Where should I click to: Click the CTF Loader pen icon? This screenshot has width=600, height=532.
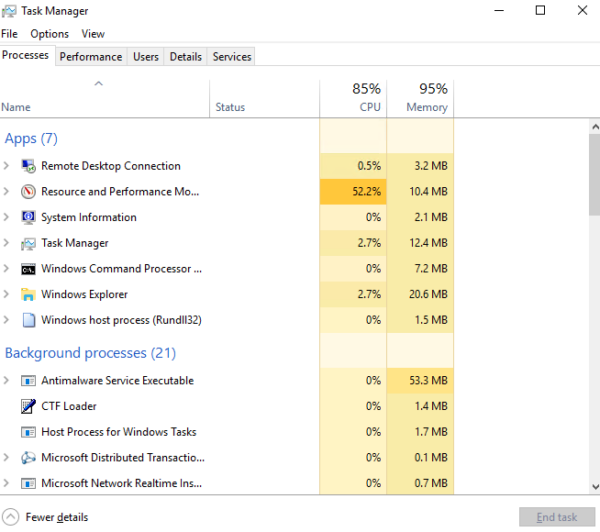coord(29,406)
